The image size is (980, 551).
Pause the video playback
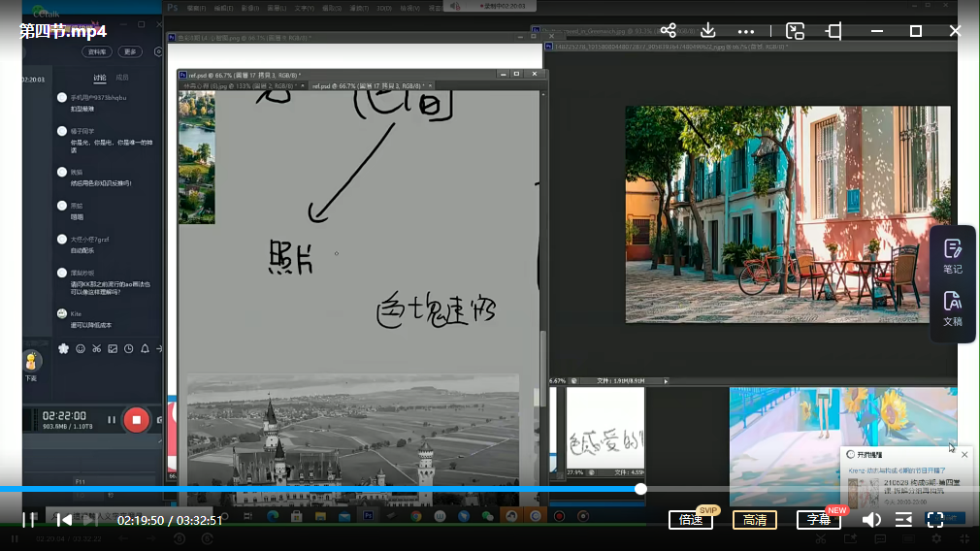tap(29, 520)
